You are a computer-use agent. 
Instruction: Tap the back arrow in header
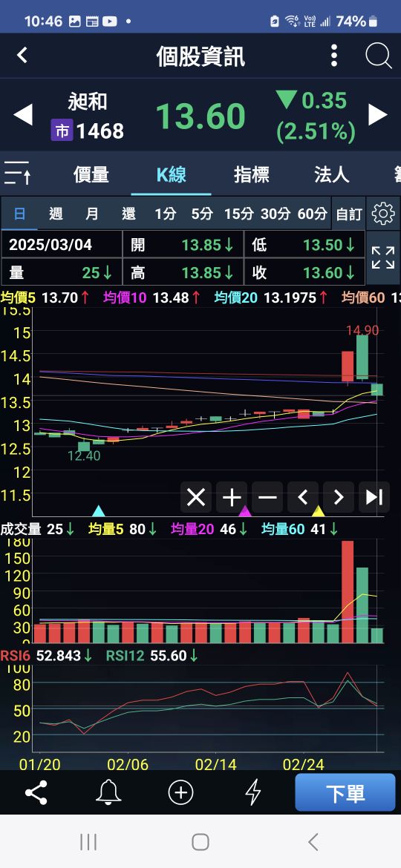click(x=22, y=56)
